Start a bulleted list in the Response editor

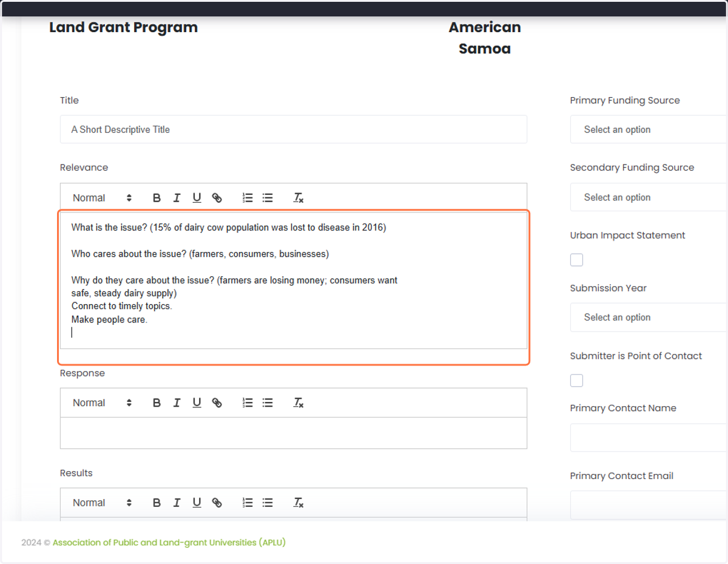(x=268, y=403)
